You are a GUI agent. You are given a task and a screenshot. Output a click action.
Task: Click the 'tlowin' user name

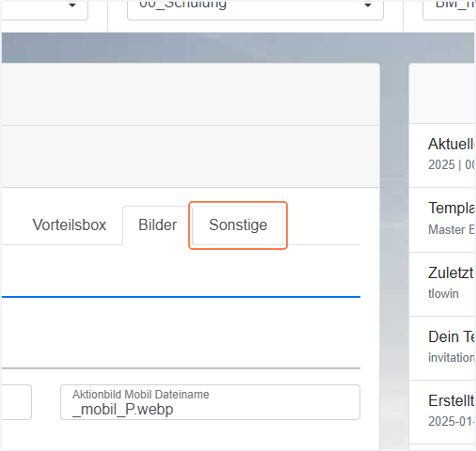pos(443,294)
